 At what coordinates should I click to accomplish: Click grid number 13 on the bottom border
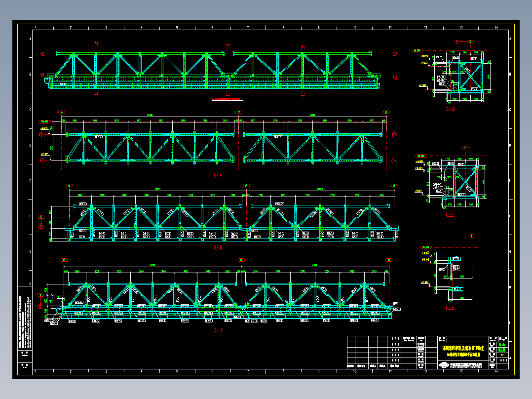[x=461, y=371]
